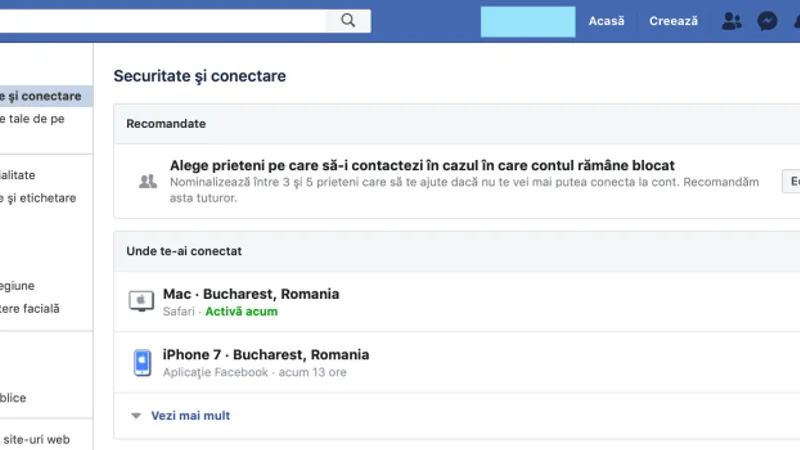Click the trusted friends people icon
Screen dimensions: 800x450
click(148, 181)
